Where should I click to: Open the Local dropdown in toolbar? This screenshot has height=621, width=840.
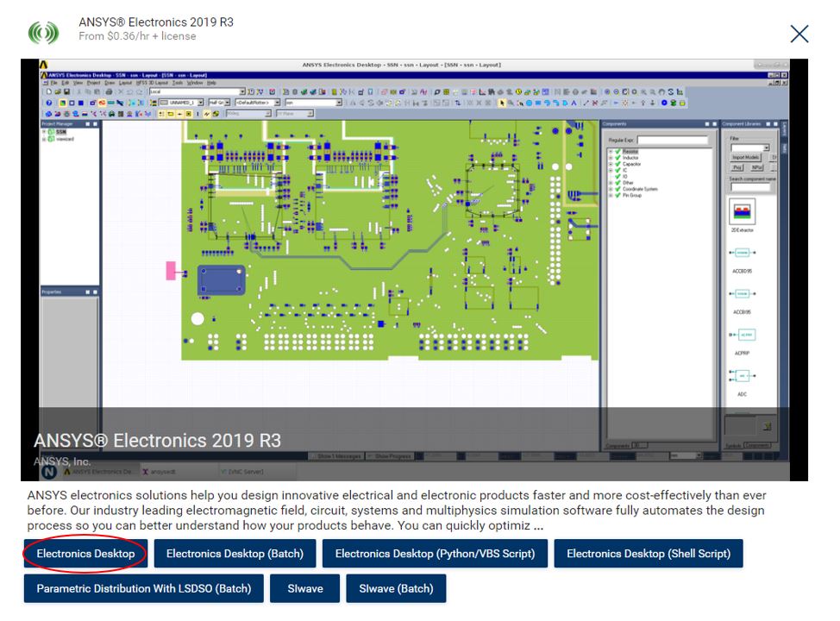(242, 91)
